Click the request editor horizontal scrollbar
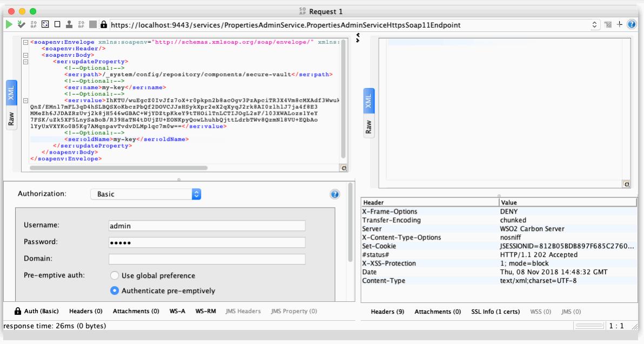 (119, 168)
